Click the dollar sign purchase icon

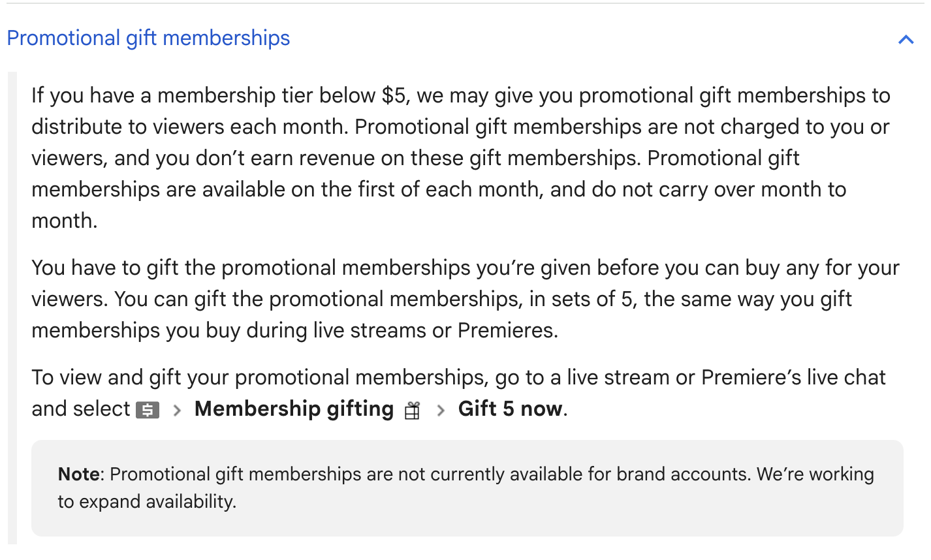pos(148,410)
